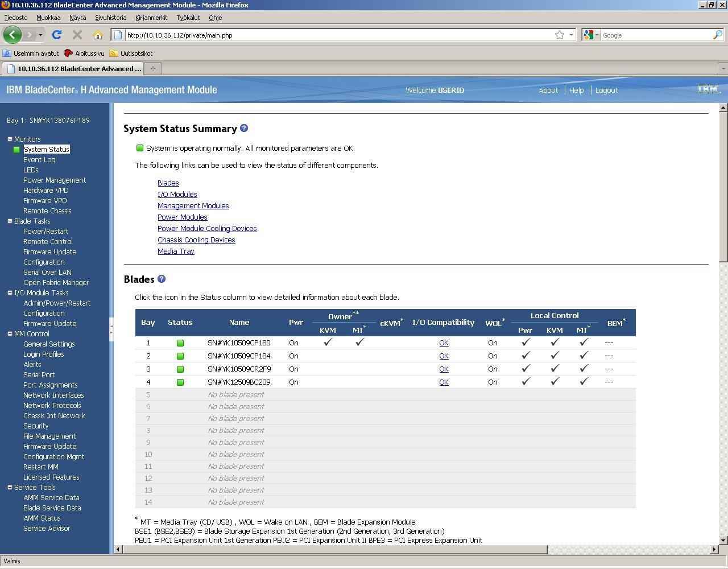The image size is (728, 569).
Task: Open Network Interfaces in the sidebar
Action: 53,395
